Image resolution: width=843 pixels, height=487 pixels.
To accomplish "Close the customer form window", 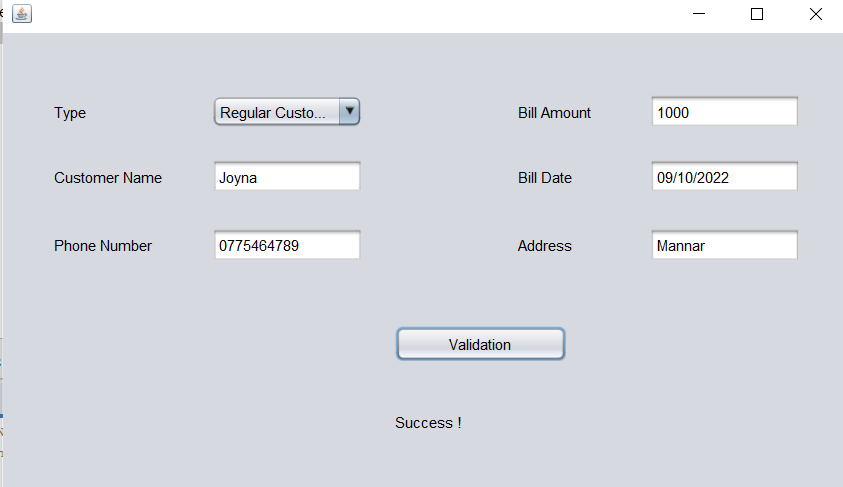I will coord(816,14).
